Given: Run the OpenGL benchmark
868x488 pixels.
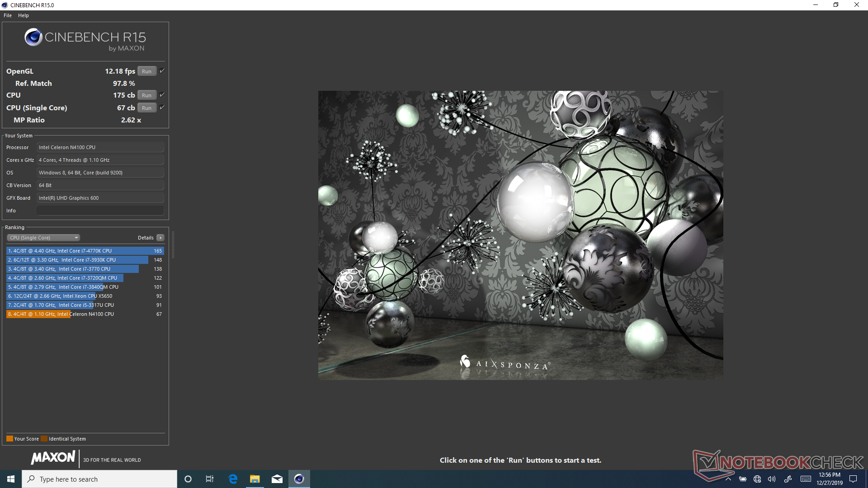Looking at the screenshot, I should pyautogui.click(x=146, y=71).
